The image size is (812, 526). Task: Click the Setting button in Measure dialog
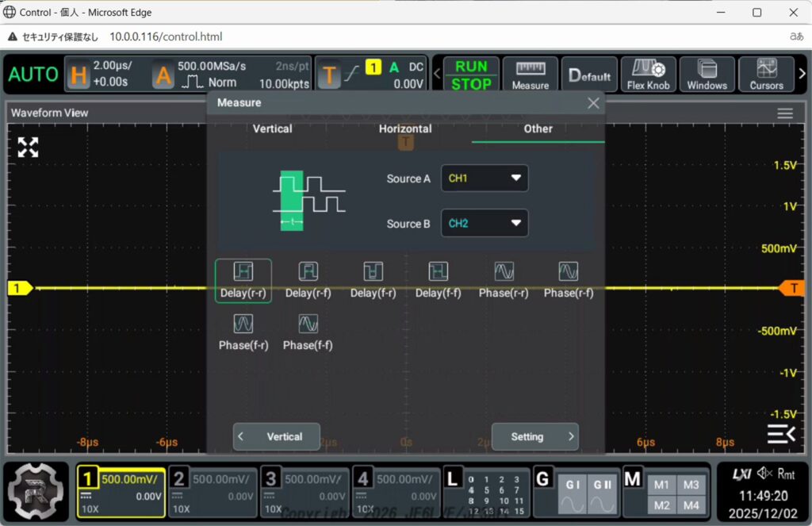pos(534,436)
